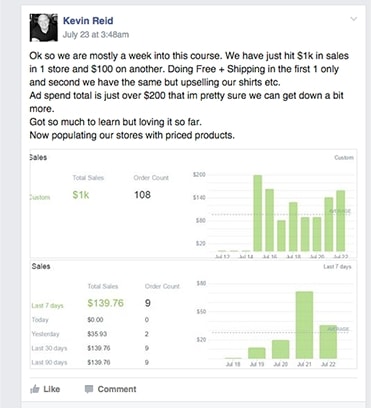Select the Last 90 days sales row

point(106,362)
